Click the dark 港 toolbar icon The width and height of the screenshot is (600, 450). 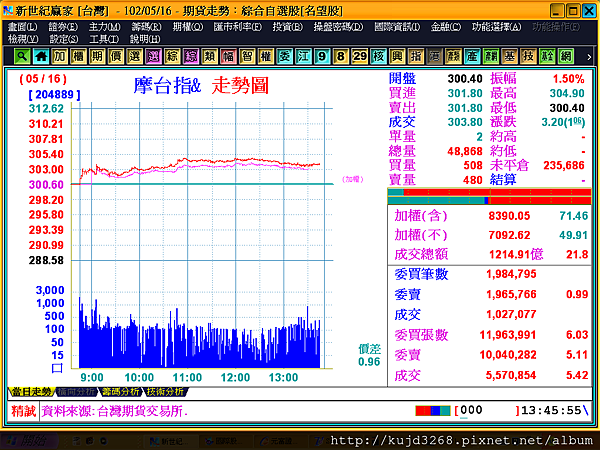pos(435,57)
